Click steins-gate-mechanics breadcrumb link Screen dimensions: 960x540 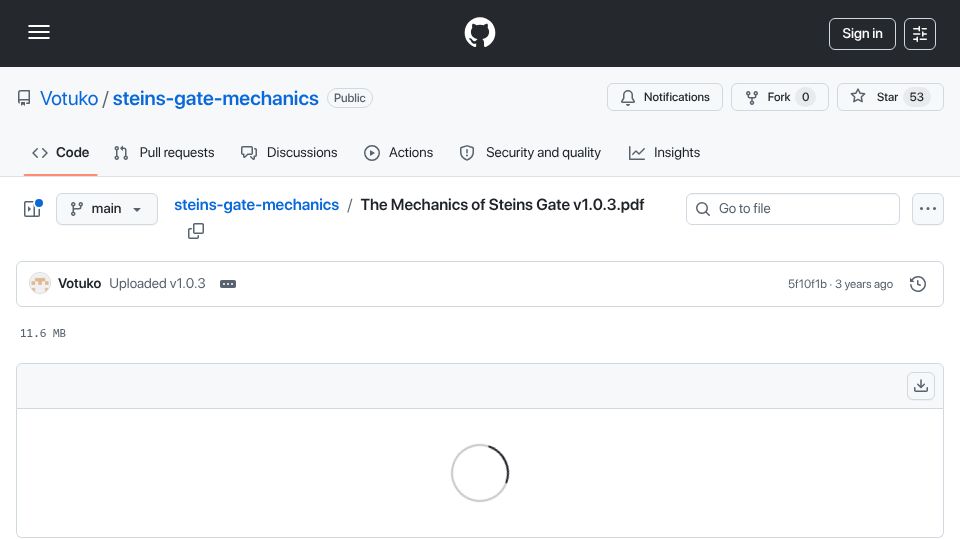tap(257, 204)
